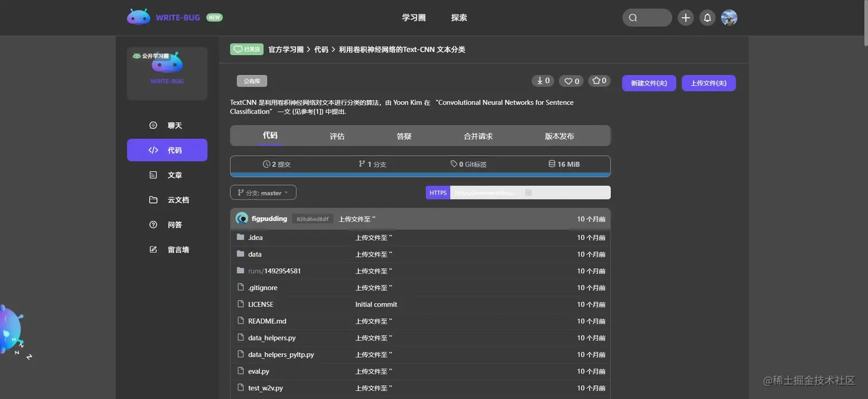Open the notifications bell
Viewport: 868px width, 399px height.
(x=707, y=18)
